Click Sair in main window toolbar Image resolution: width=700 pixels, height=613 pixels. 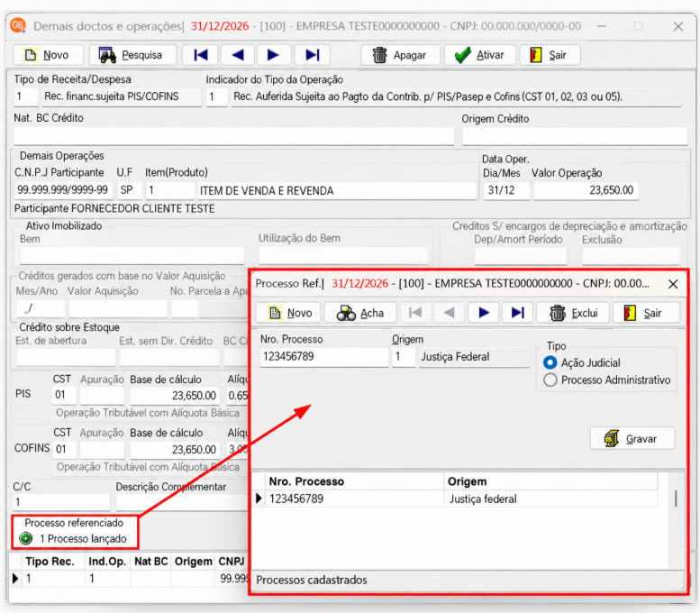click(x=550, y=55)
